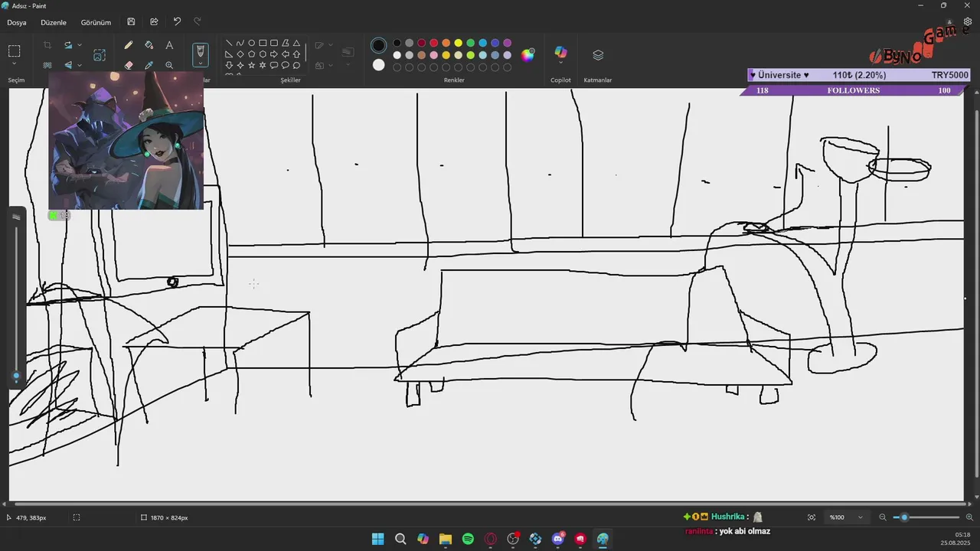Pick the green color swatch
980x551 pixels.
pos(470,43)
